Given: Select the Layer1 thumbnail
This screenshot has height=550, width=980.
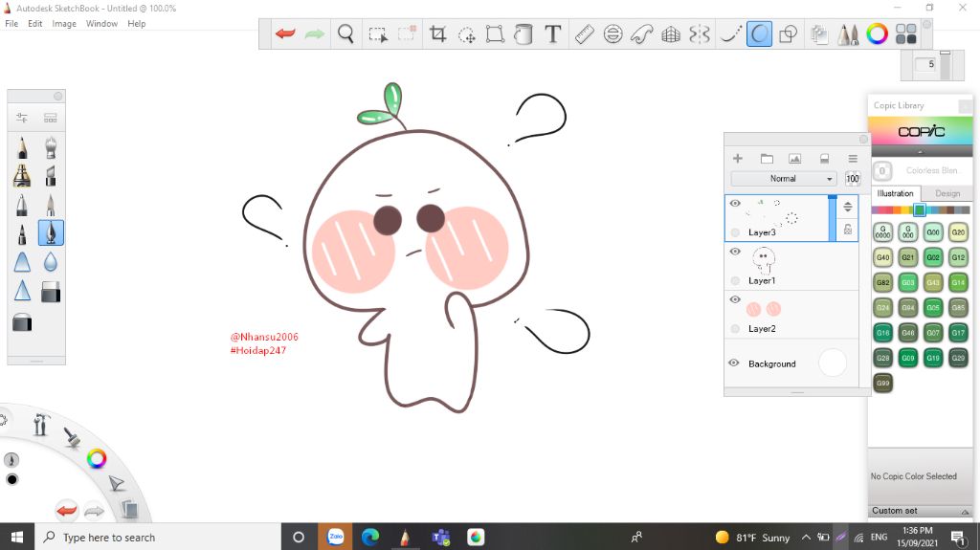Looking at the screenshot, I should click(763, 260).
